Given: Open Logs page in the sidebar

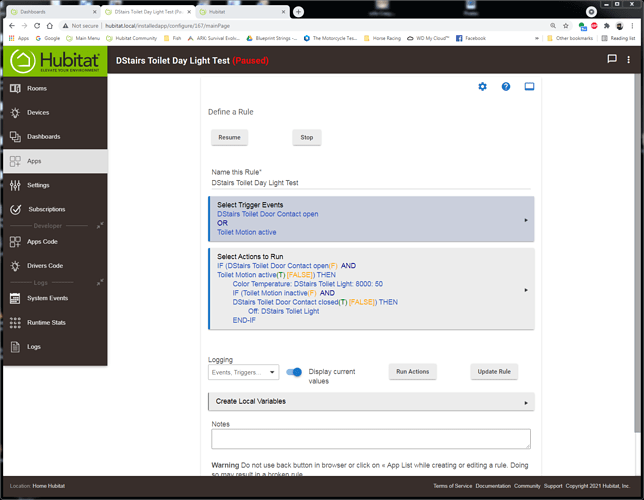Looking at the screenshot, I should (x=55, y=347).
